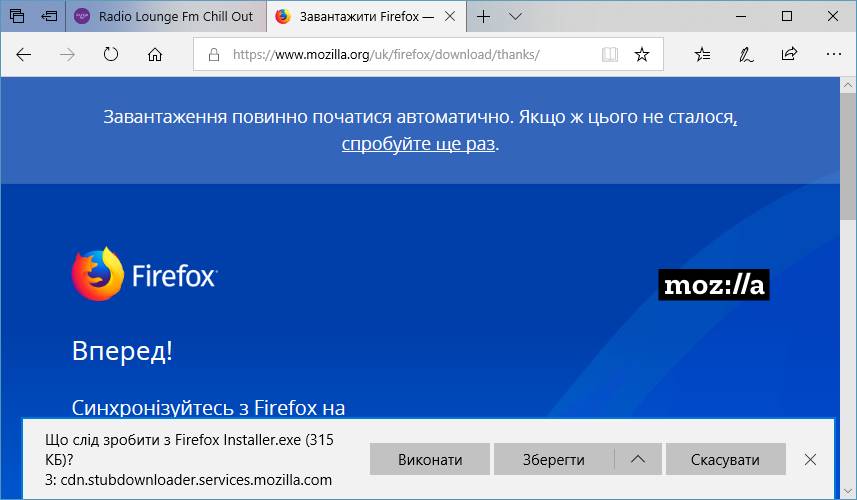This screenshot has height=500, width=857.
Task: Add page to favorites star
Action: [642, 54]
